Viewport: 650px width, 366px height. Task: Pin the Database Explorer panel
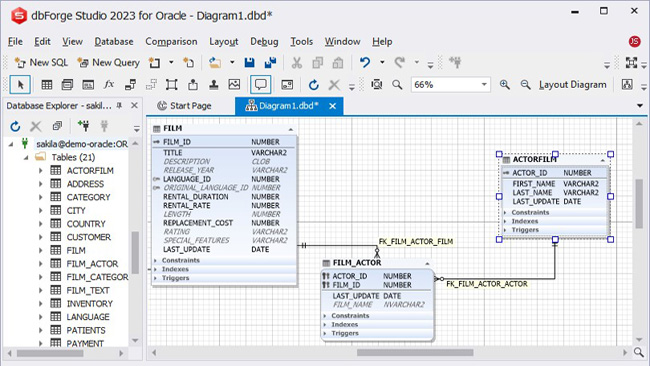[x=119, y=106]
